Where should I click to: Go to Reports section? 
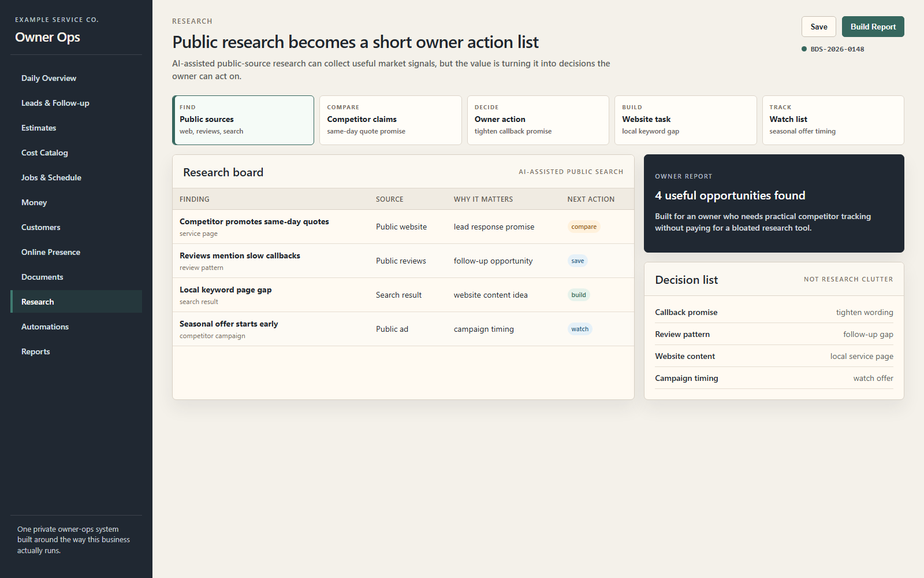click(76, 351)
